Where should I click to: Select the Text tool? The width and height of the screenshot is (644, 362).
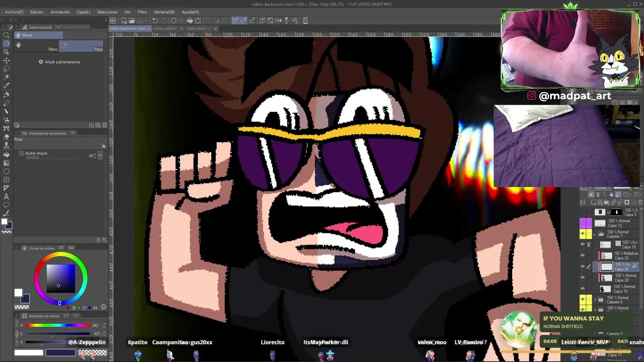pyautogui.click(x=7, y=197)
